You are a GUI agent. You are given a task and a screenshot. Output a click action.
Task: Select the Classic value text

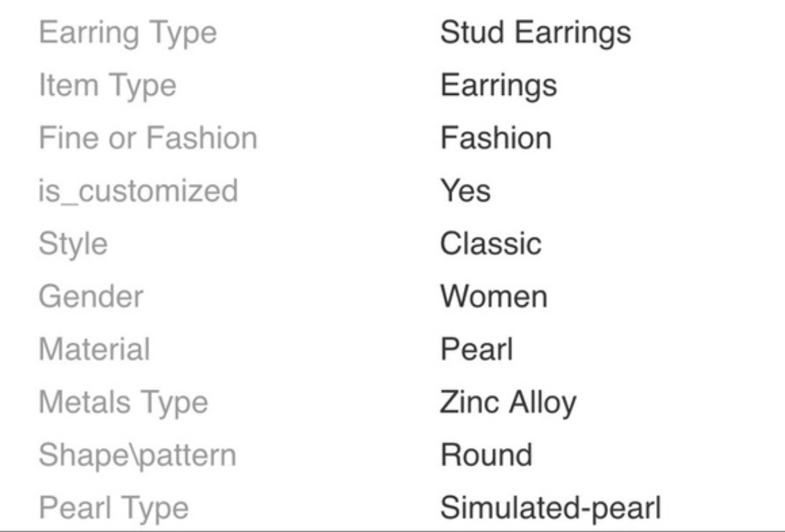[490, 244]
